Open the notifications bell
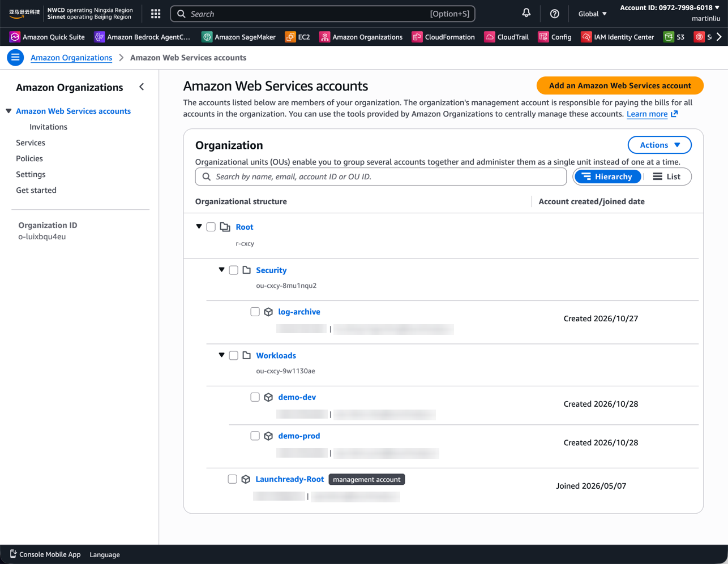 (526, 13)
